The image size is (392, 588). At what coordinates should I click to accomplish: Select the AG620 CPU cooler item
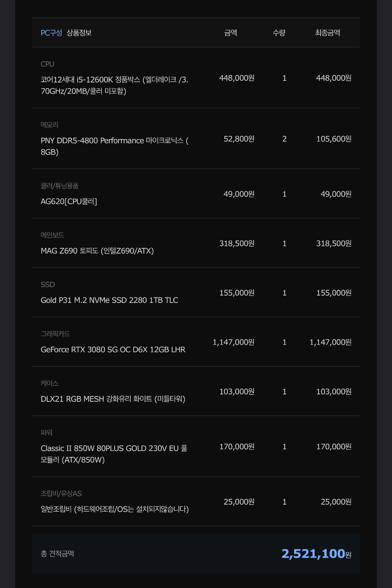[69, 201]
